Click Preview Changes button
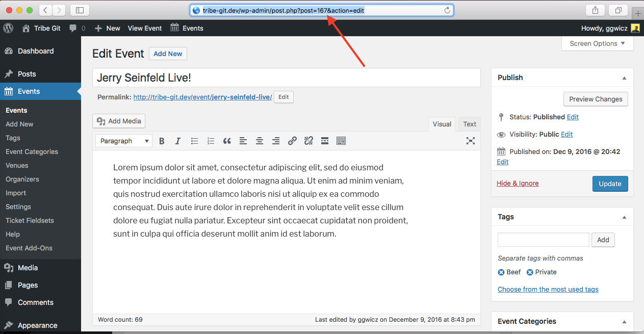This screenshot has height=334, width=644. 596,99
